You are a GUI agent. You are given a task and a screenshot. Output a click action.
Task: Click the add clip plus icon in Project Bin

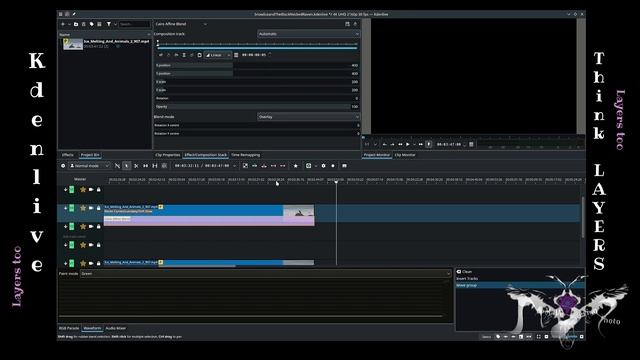click(x=63, y=24)
